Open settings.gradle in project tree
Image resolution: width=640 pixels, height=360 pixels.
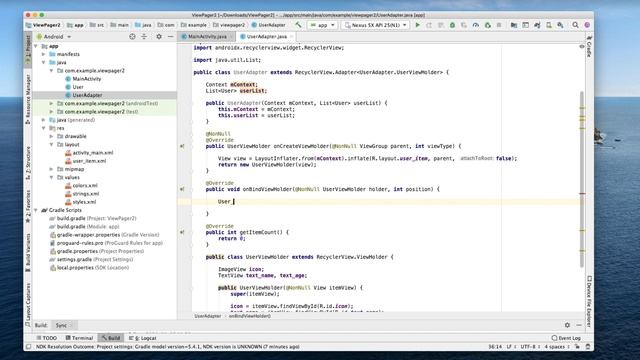coord(91,259)
